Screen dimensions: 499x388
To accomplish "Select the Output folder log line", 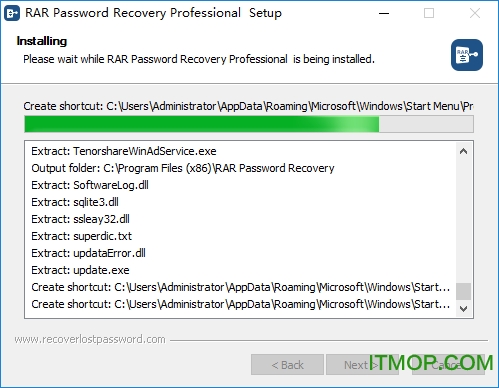I will pyautogui.click(x=183, y=168).
